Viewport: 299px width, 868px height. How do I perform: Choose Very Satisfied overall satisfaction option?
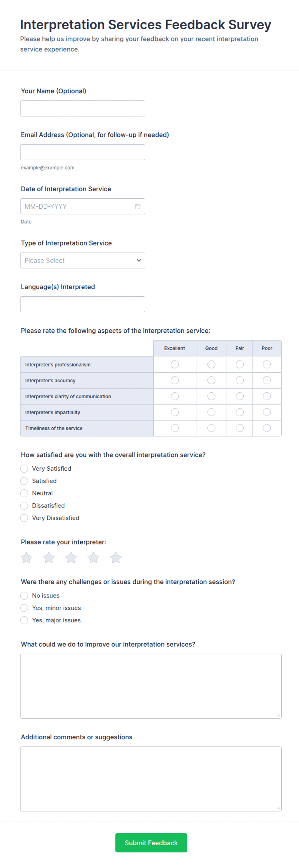tap(24, 468)
